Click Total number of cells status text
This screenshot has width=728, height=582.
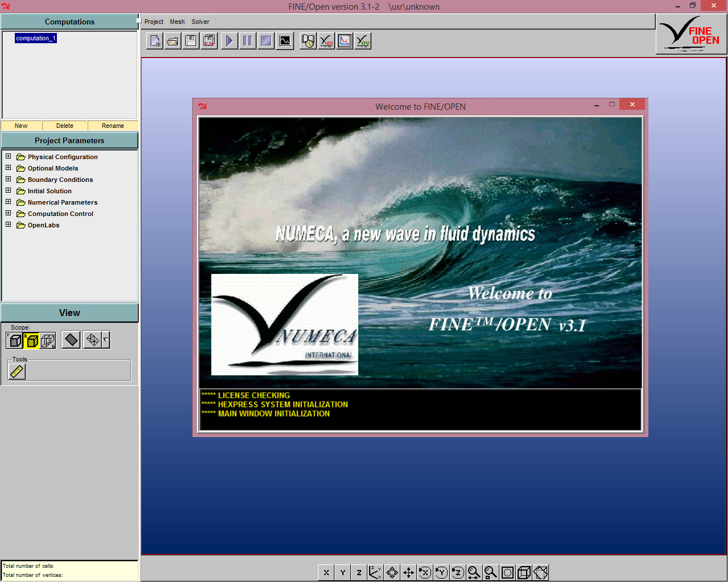(x=28, y=566)
